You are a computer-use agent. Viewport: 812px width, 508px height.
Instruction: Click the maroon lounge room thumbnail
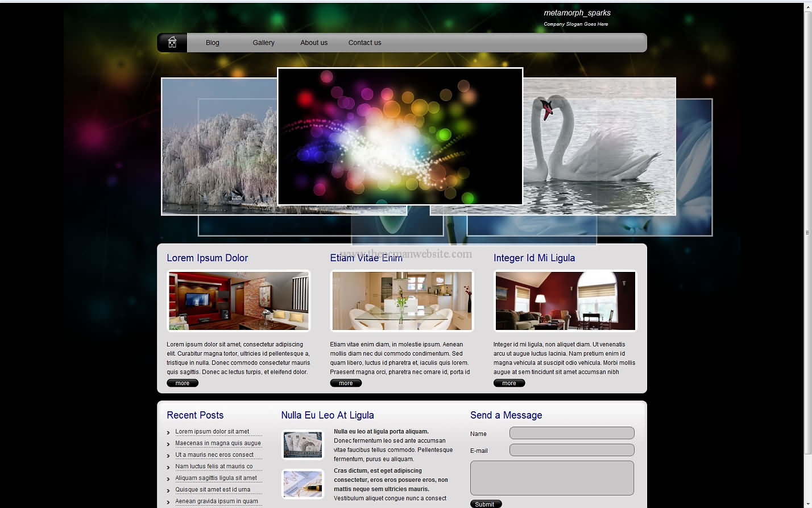565,300
